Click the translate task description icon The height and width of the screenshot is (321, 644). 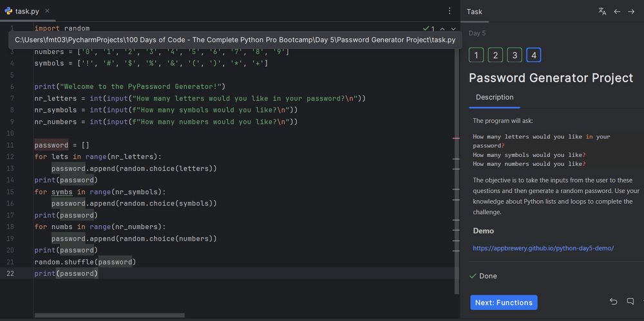(x=602, y=12)
